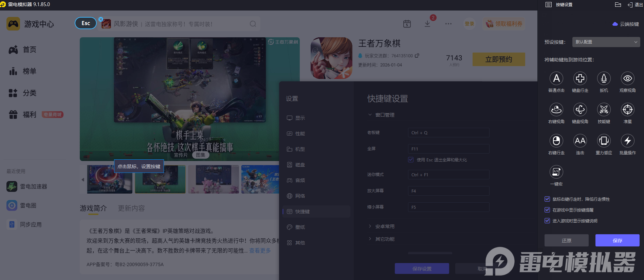This screenshot has height=280, width=644.
Task: Go to 榜单 in the sidebar
Action: (22, 71)
